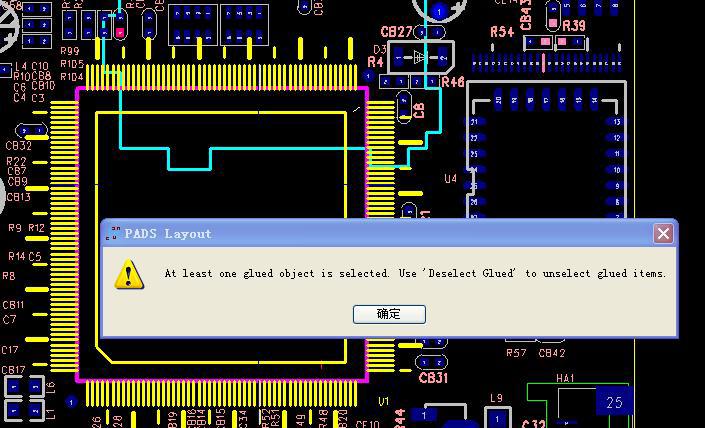The width and height of the screenshot is (705, 428).
Task: Select the R54 reference label
Action: pyautogui.click(x=502, y=31)
